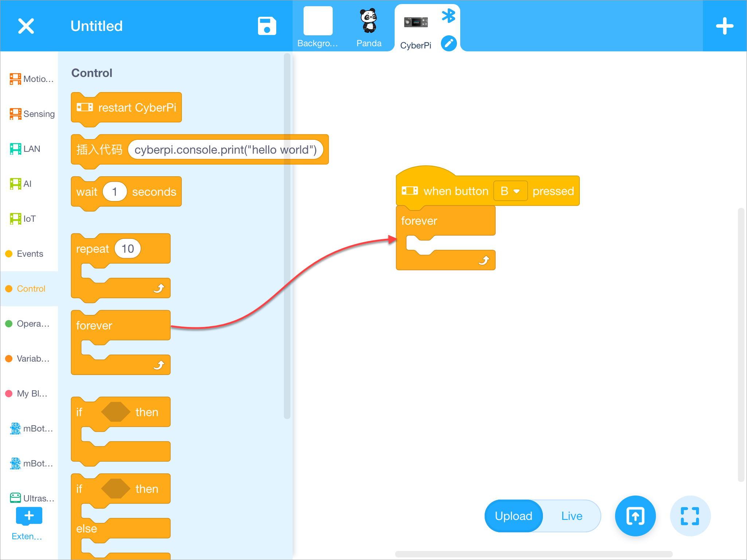Set mode toggle to Upload
This screenshot has width=747, height=560.
[x=513, y=516]
